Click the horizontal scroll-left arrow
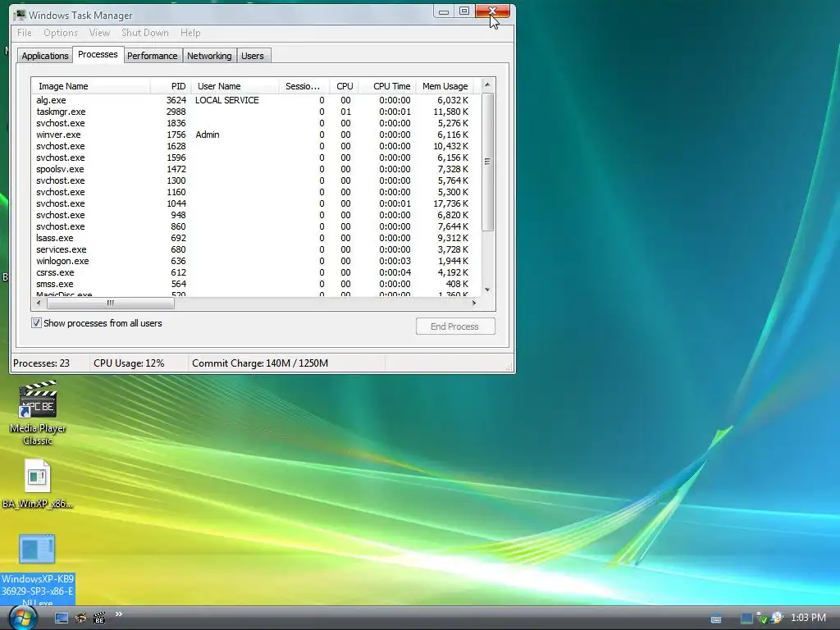840x630 pixels. tap(39, 304)
